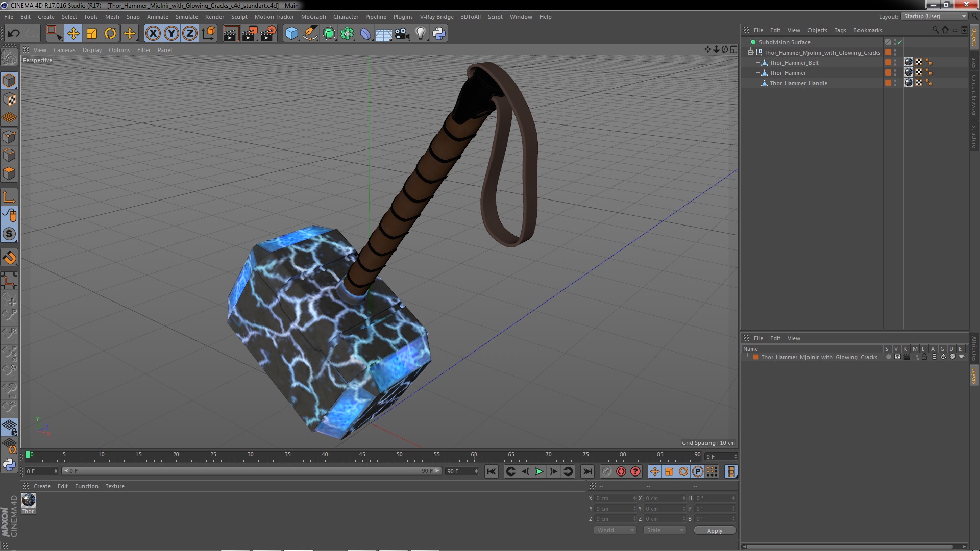Select the Thor material thumbnail
The image size is (980, 551).
pyautogui.click(x=29, y=500)
